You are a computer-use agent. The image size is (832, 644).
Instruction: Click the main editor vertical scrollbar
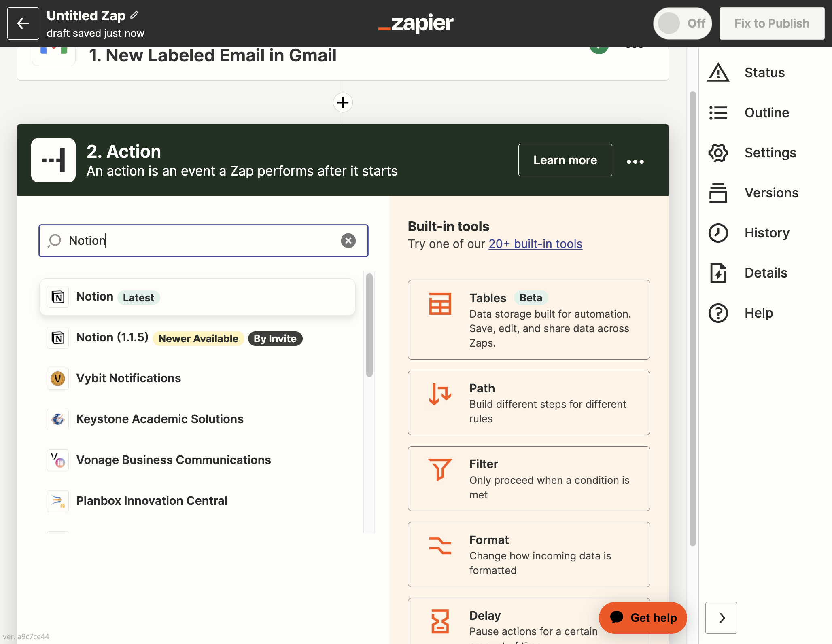692,319
